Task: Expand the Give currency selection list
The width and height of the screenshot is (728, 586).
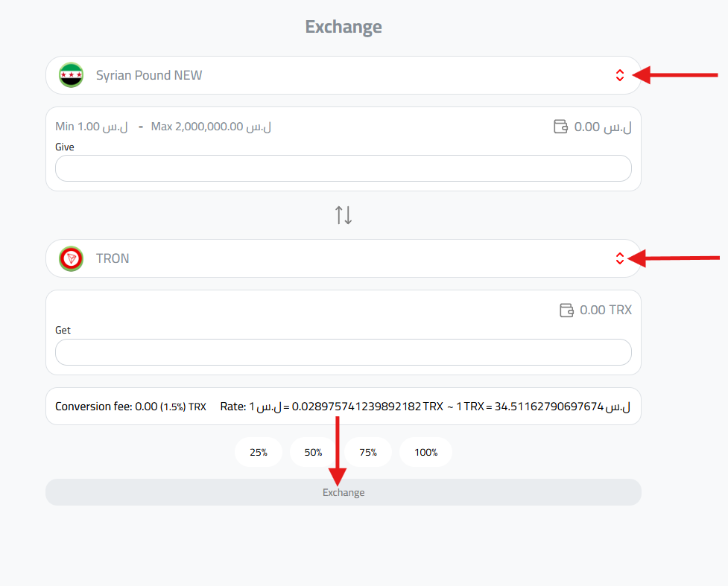Action: [x=343, y=75]
